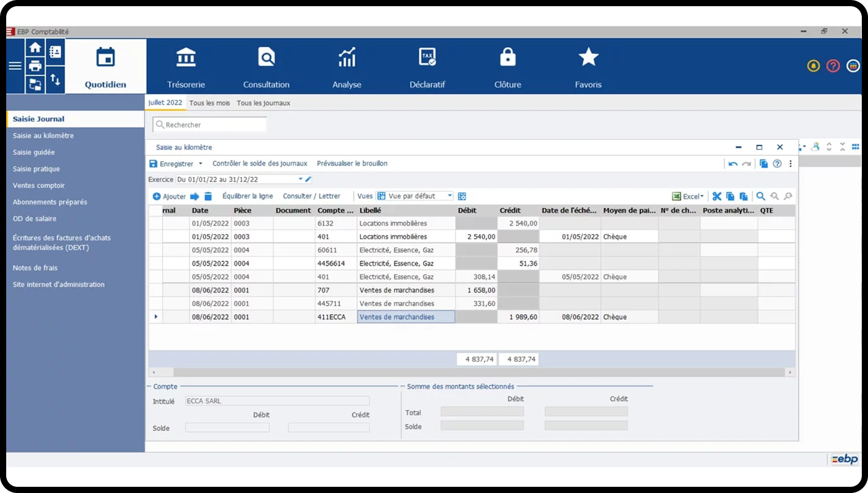
Task: Open the address book contacts icon
Action: click(x=55, y=52)
